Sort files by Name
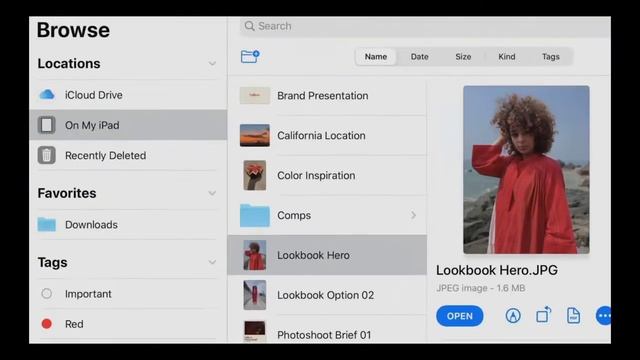 [376, 57]
